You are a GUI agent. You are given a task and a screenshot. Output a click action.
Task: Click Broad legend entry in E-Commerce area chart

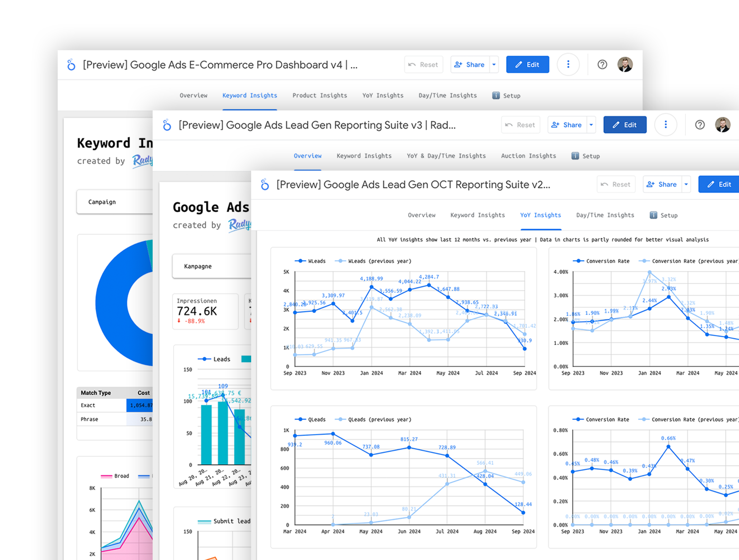coord(115,476)
